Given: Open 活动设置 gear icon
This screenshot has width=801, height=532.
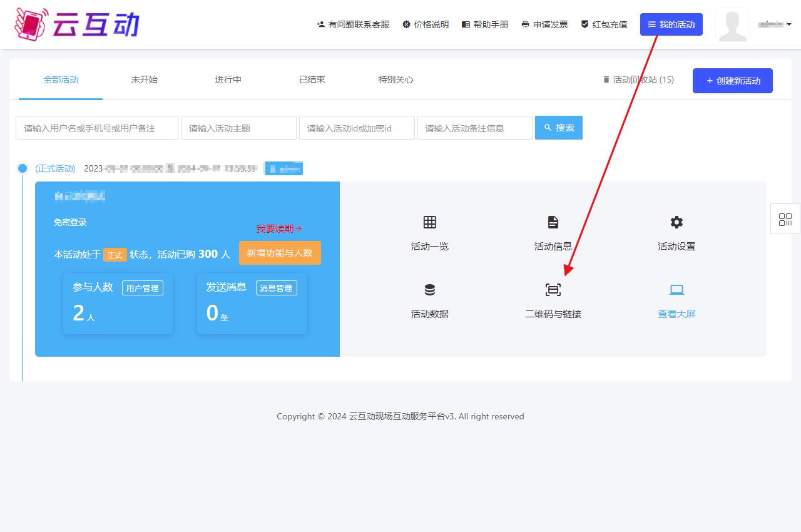Looking at the screenshot, I should 676,222.
